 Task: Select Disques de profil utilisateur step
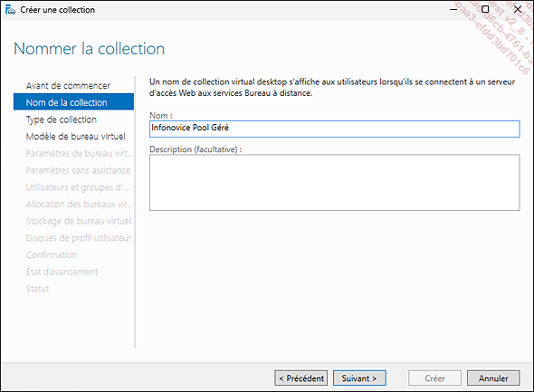(79, 238)
